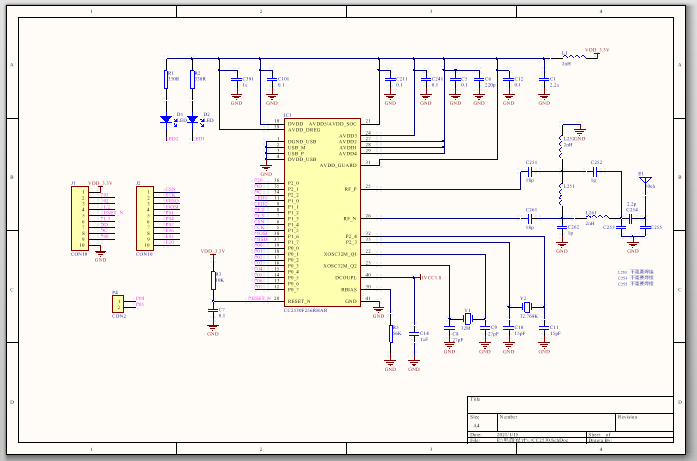
Task: Select capacitor C1 near inductor L1
Action: [544, 80]
